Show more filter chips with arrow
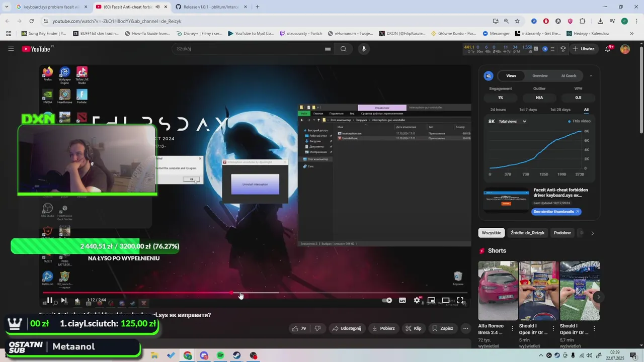Screen dimensions: 644x362 pyautogui.click(x=592, y=233)
